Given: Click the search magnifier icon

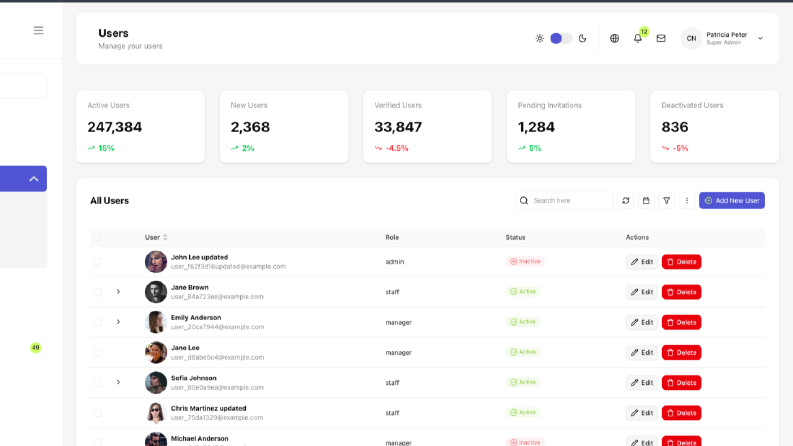Looking at the screenshot, I should point(524,201).
